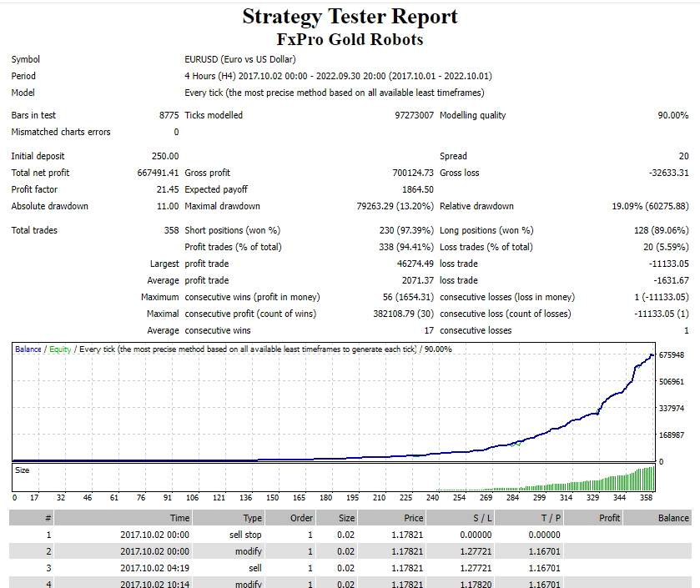Click the S / L column header
Viewport: 700px width, 588px height.
coord(461,518)
